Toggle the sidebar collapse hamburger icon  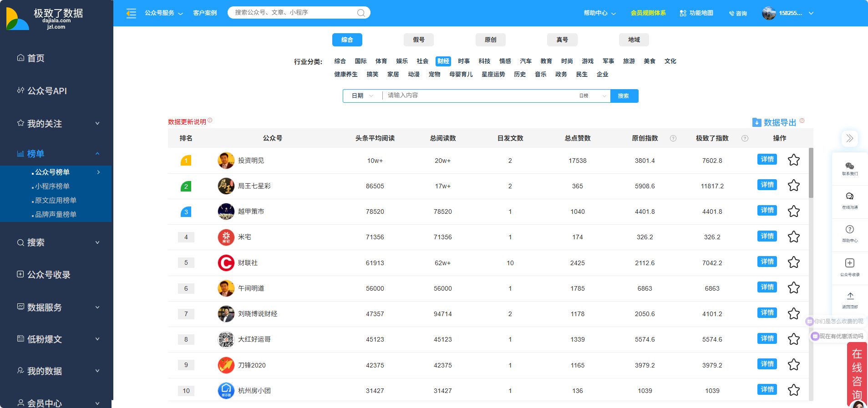[131, 13]
